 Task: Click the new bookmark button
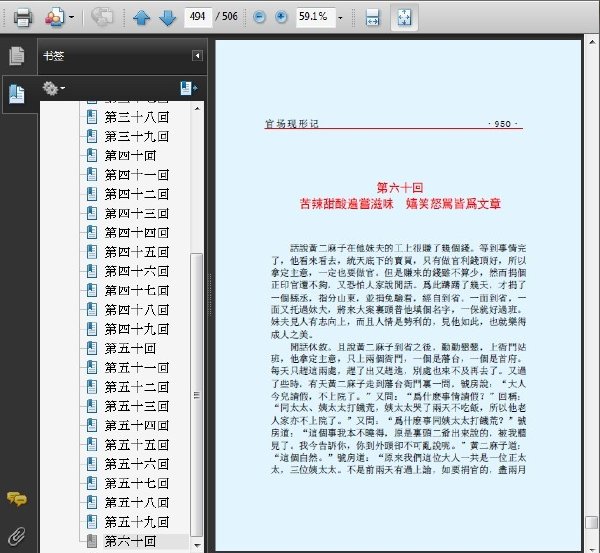click(x=189, y=88)
